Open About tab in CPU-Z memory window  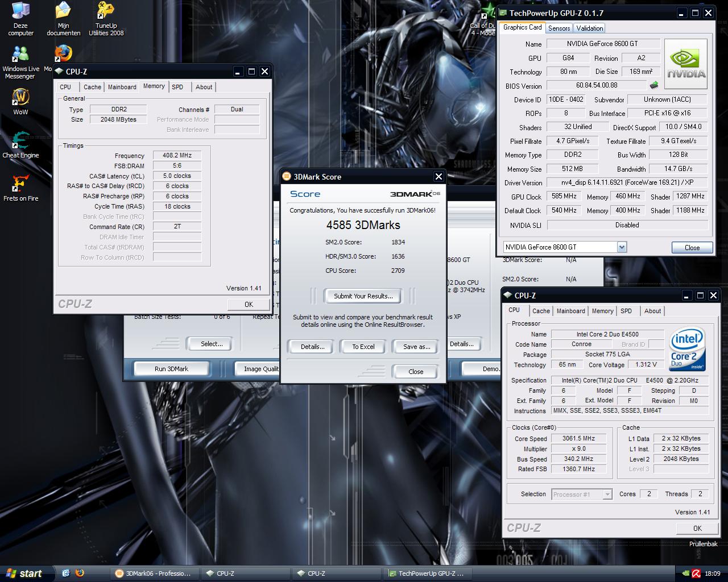(204, 87)
